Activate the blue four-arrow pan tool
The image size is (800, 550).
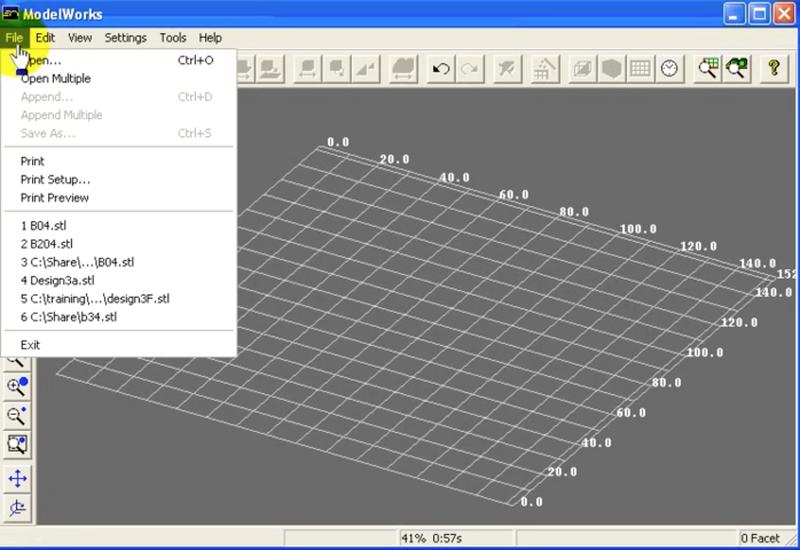pos(17,479)
